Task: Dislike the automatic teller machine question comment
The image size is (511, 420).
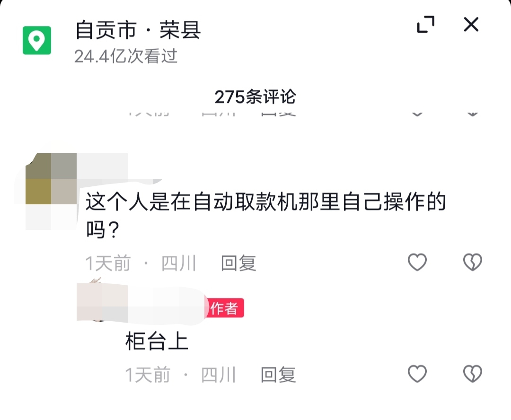Action: point(473,262)
